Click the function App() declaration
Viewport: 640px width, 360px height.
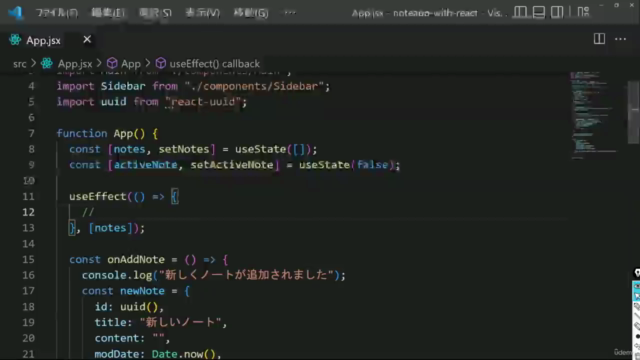[107, 133]
